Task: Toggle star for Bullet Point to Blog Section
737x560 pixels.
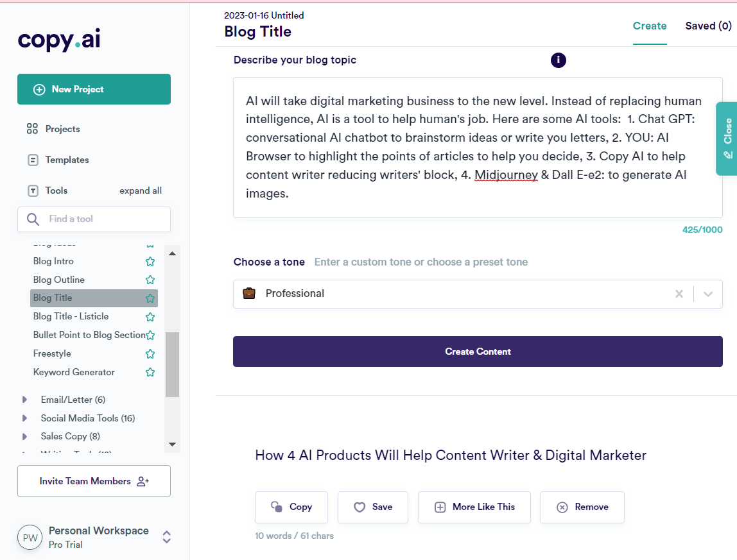Action: pos(150,335)
